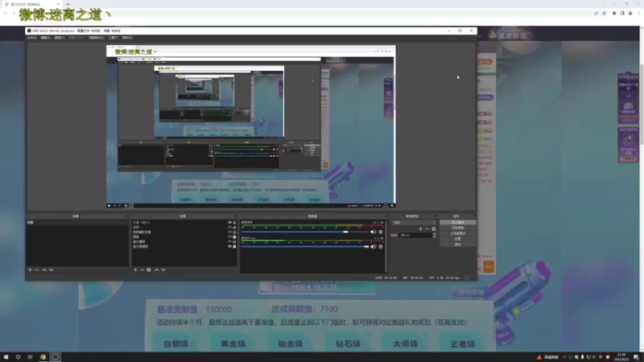The image size is (644, 362).
Task: Add a scene transition with the plus icon
Action: 420,228
